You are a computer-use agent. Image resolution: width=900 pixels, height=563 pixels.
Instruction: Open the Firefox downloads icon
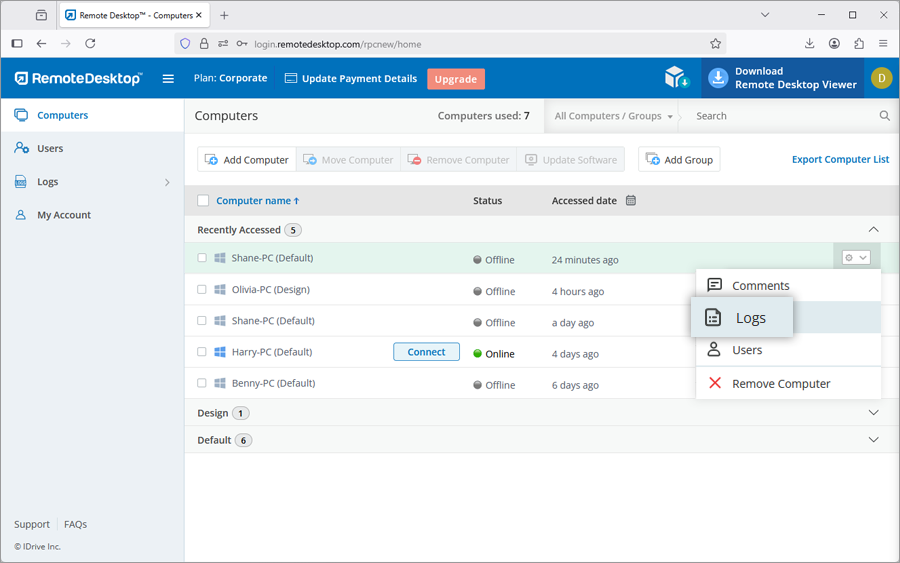click(x=809, y=44)
